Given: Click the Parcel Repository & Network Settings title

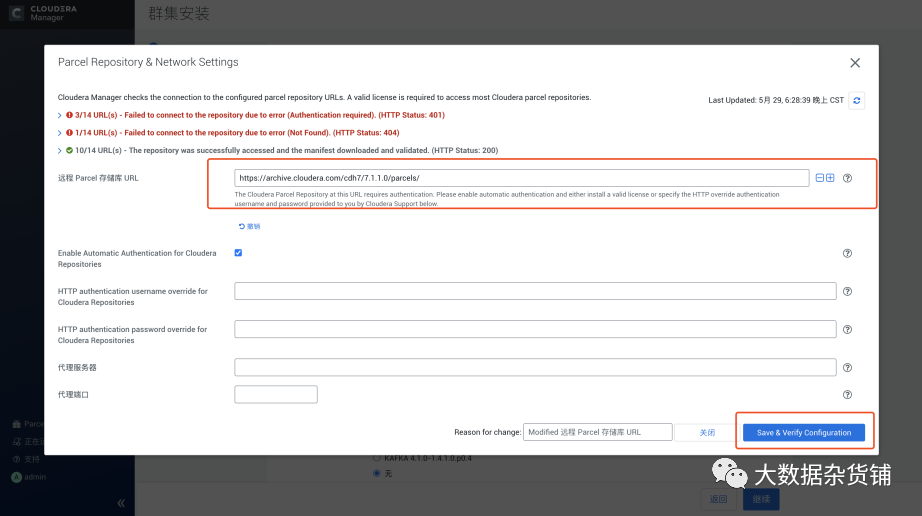Looking at the screenshot, I should click(x=148, y=62).
